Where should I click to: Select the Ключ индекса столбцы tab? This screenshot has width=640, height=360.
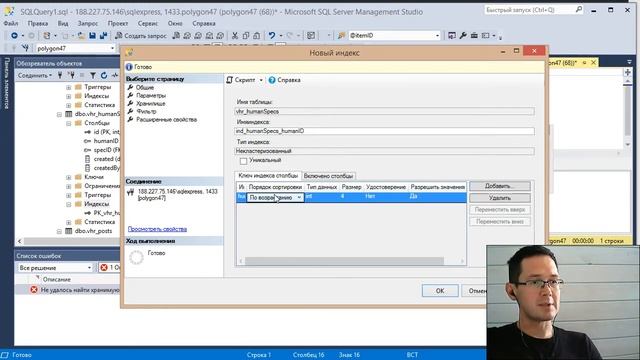tap(268, 176)
